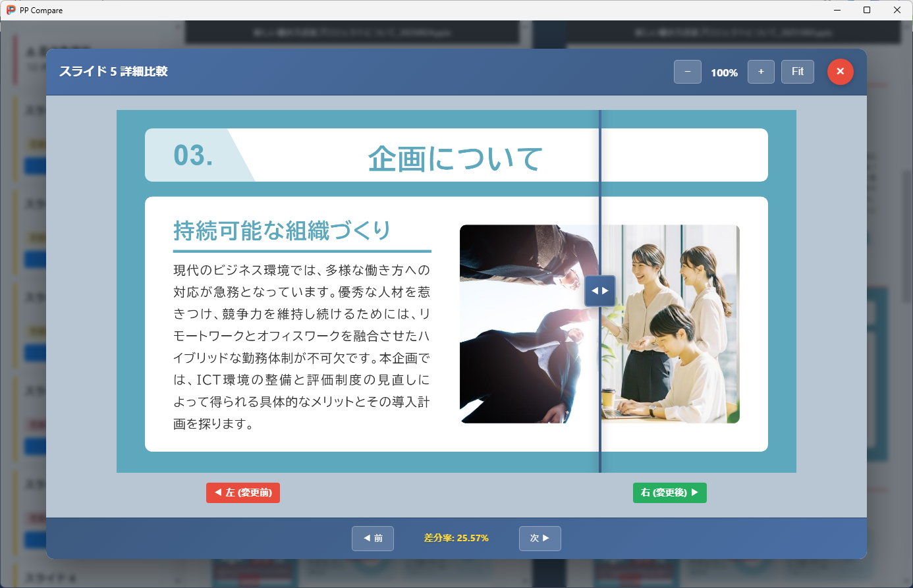Click the 100% zoom level indicator

pyautogui.click(x=724, y=72)
